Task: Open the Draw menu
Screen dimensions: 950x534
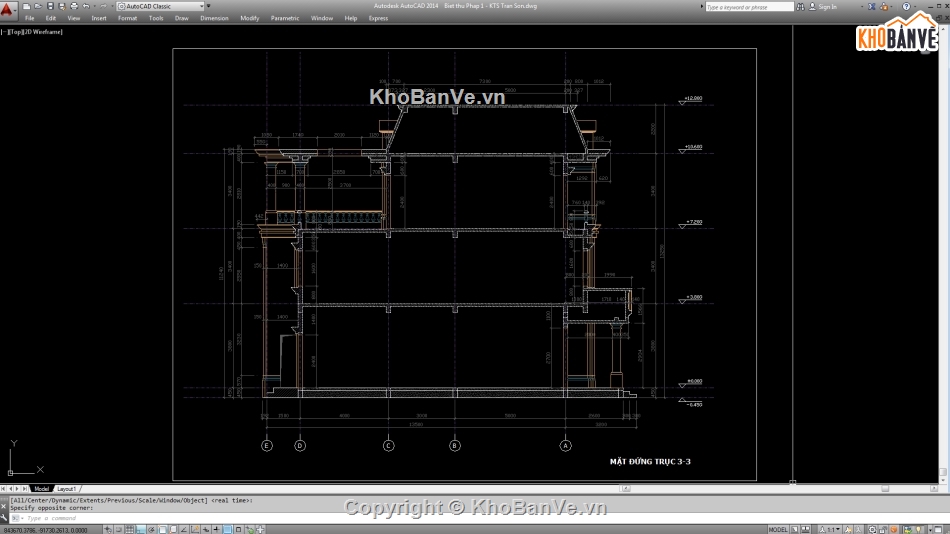Action: [182, 18]
